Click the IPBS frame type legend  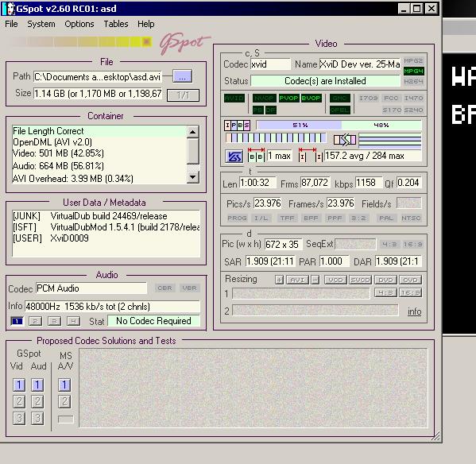point(238,125)
